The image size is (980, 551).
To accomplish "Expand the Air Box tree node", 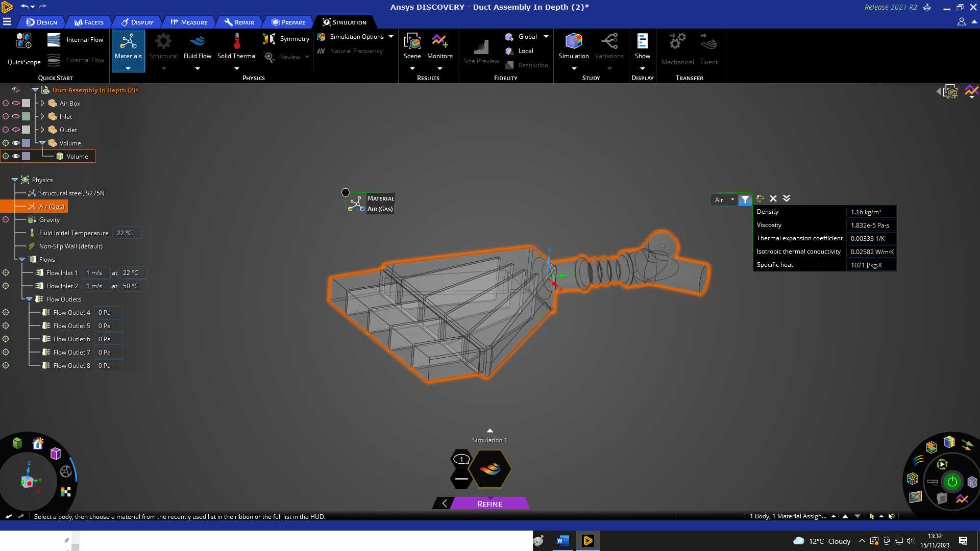I will pos(43,104).
